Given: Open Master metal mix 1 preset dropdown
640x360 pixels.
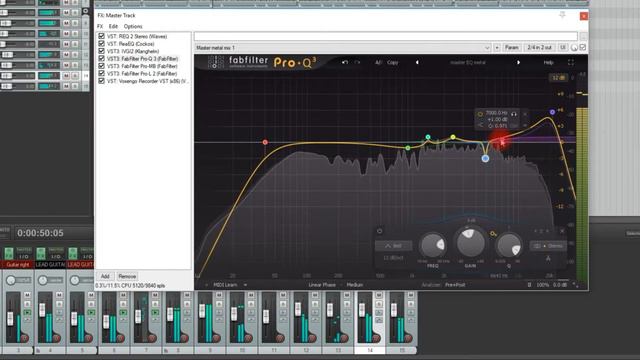Looking at the screenshot, I should pyautogui.click(x=342, y=48).
